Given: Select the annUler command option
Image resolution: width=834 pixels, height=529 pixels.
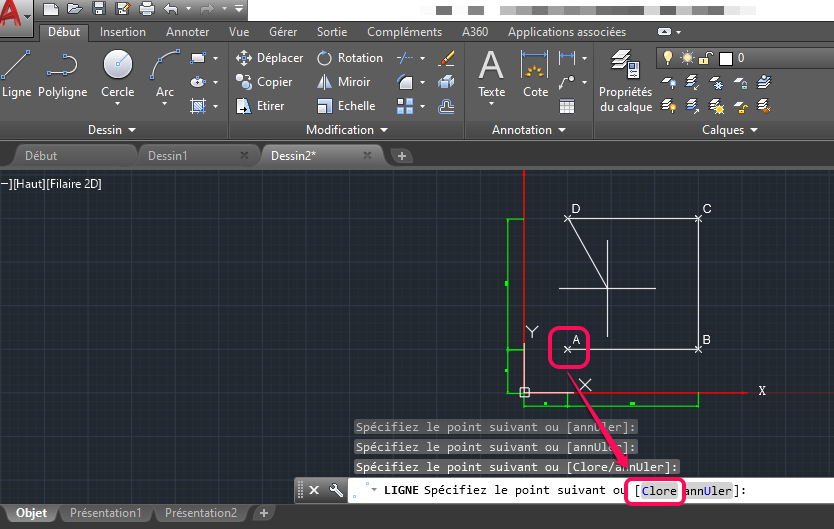Looking at the screenshot, I should [x=708, y=491].
